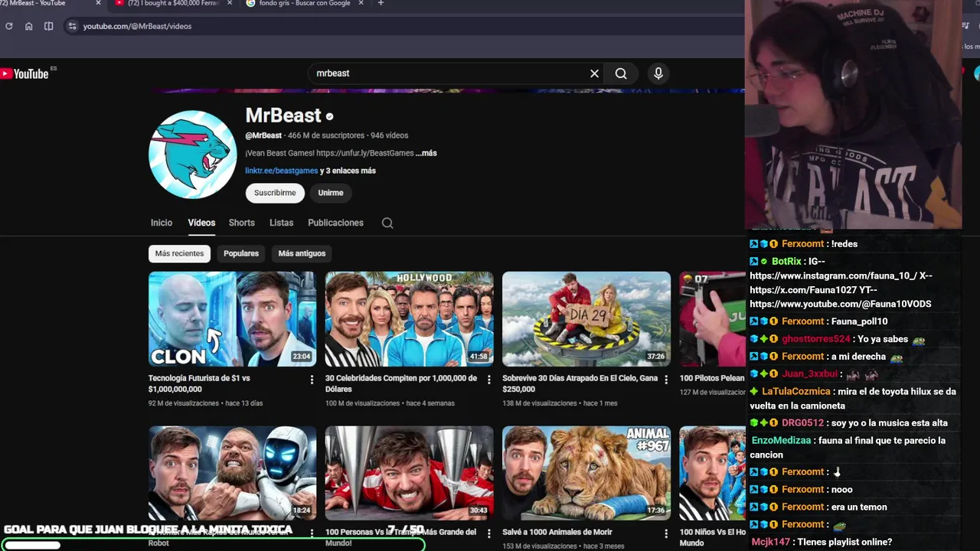Click EnzoMedizaa username in chat

781,441
